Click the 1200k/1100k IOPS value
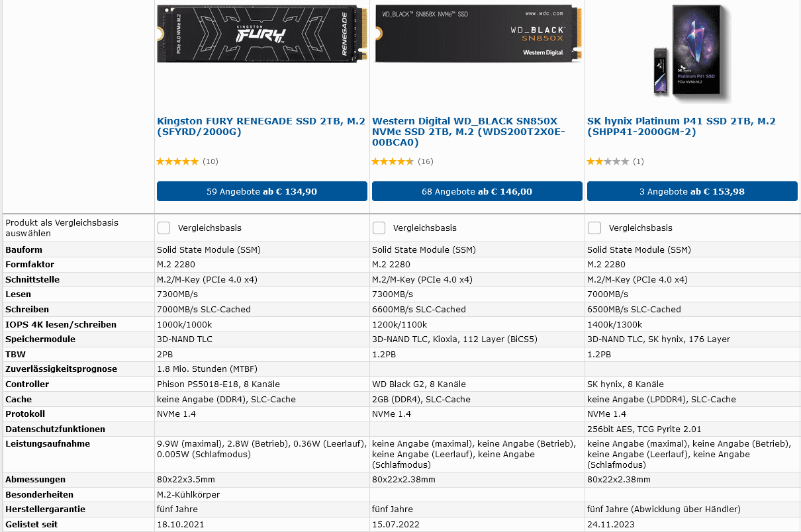The width and height of the screenshot is (801, 532). coord(400,324)
